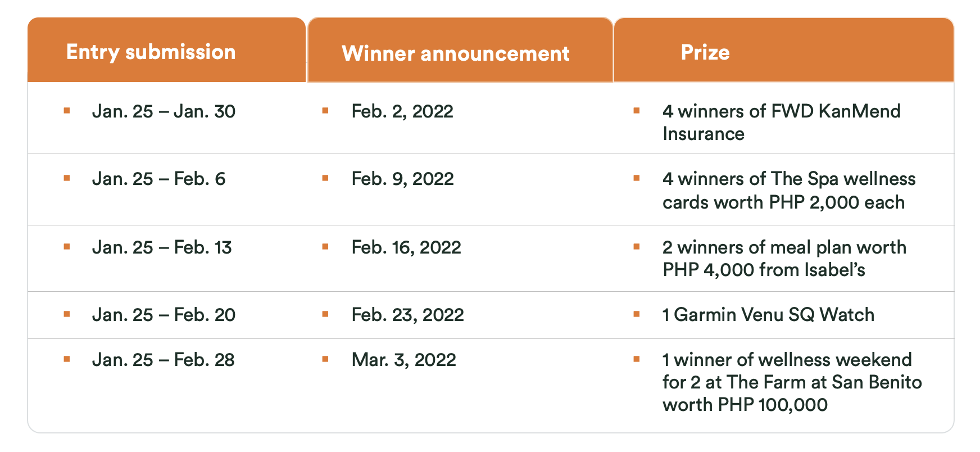The image size is (980, 452).
Task: Click the Garmin Venu SQ Watch prize
Action: click(x=768, y=315)
